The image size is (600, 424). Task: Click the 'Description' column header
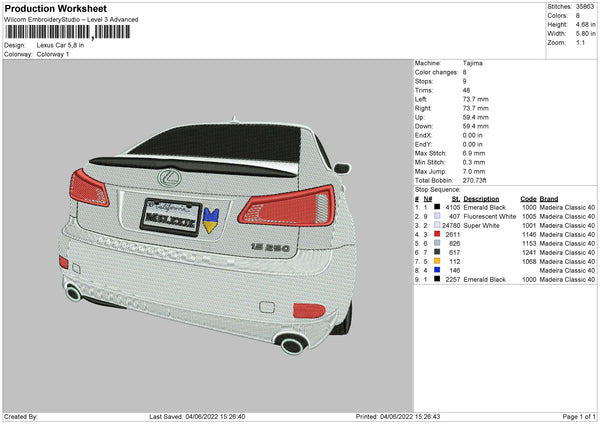[481, 199]
